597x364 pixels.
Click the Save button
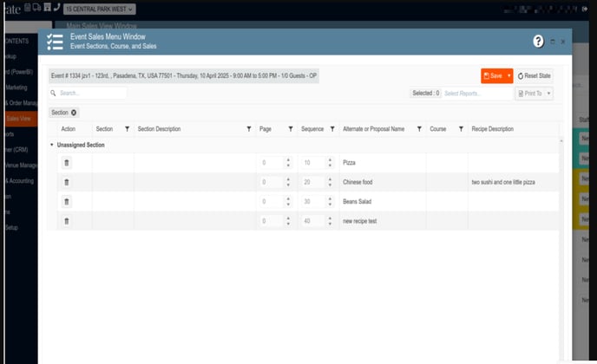coord(492,76)
